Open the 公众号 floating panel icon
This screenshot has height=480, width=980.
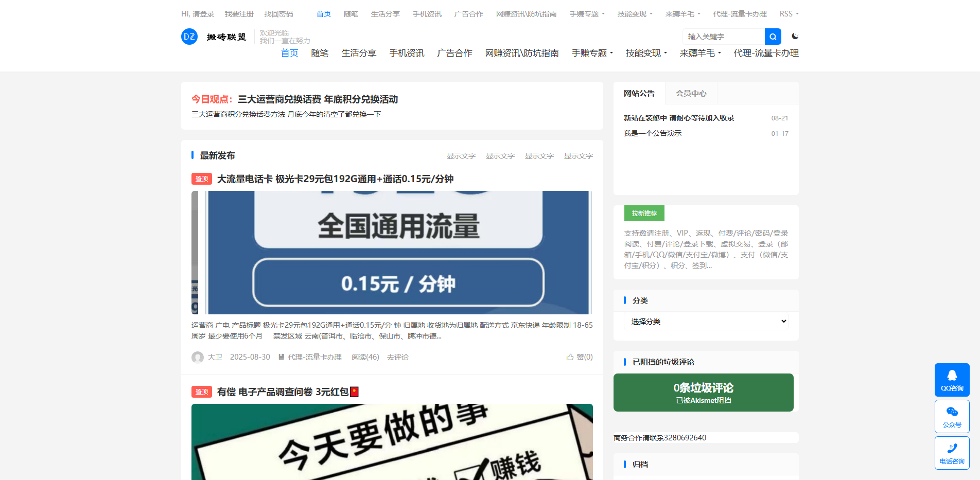pos(952,416)
